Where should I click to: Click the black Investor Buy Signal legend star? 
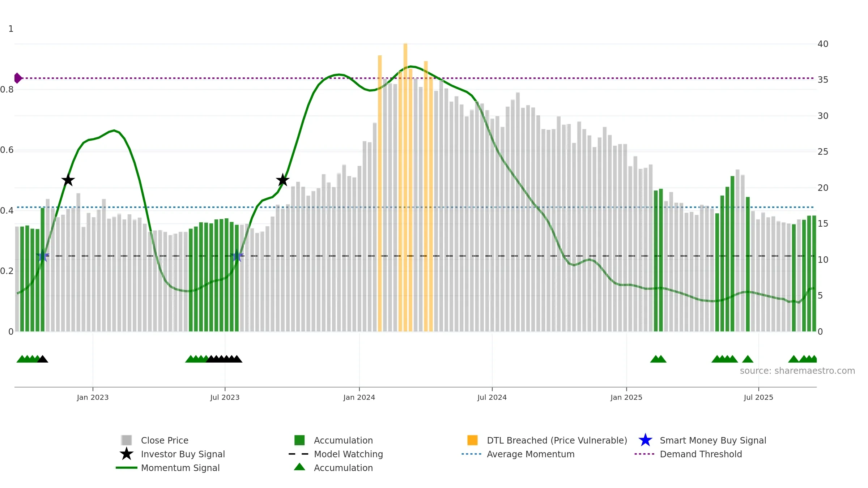point(126,454)
